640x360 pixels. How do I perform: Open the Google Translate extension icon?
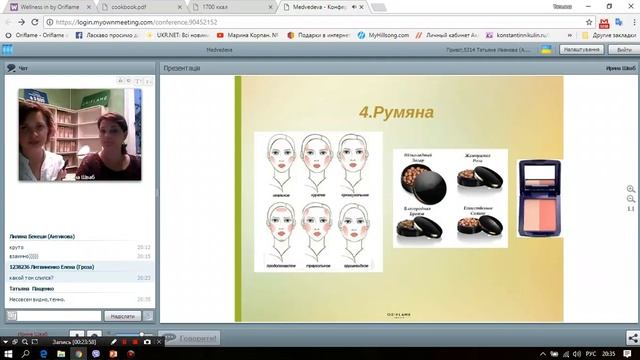coord(619,22)
